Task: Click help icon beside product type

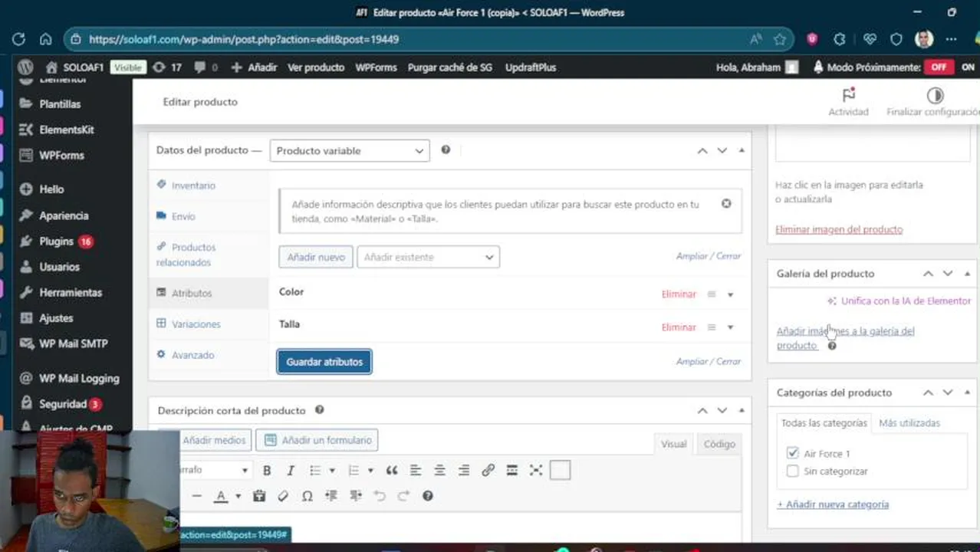Action: 446,150
